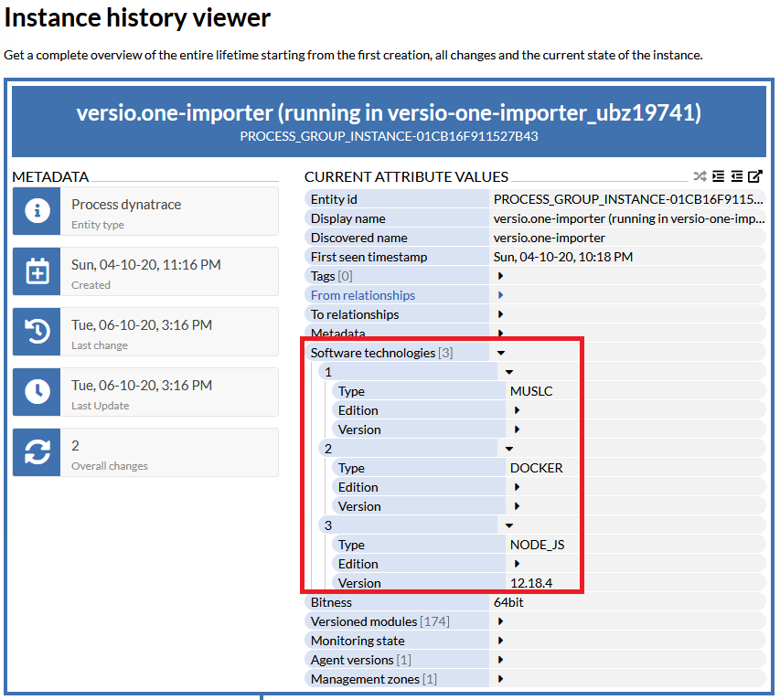Collapse entry 1 under Software technologies
The height and width of the screenshot is (700, 780).
(x=509, y=371)
